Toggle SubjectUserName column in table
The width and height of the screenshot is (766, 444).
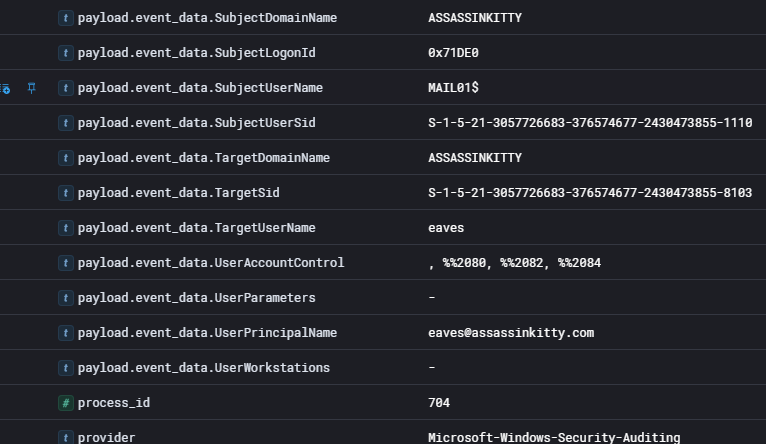[5, 88]
